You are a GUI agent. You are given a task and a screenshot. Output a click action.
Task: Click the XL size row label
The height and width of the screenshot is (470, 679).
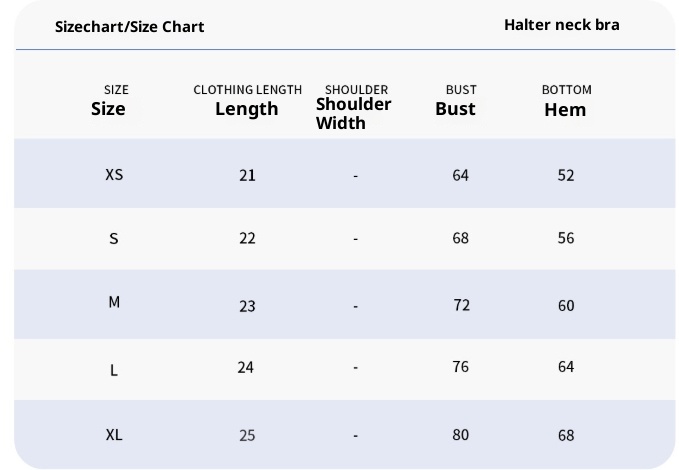pyautogui.click(x=114, y=434)
